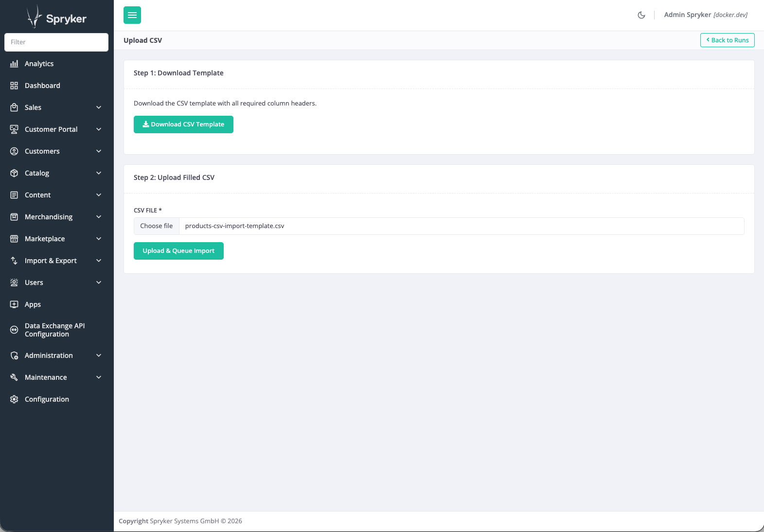Screen dimensions: 764x532
Task: Toggle dark mode moon icon
Action: pyautogui.click(x=641, y=15)
